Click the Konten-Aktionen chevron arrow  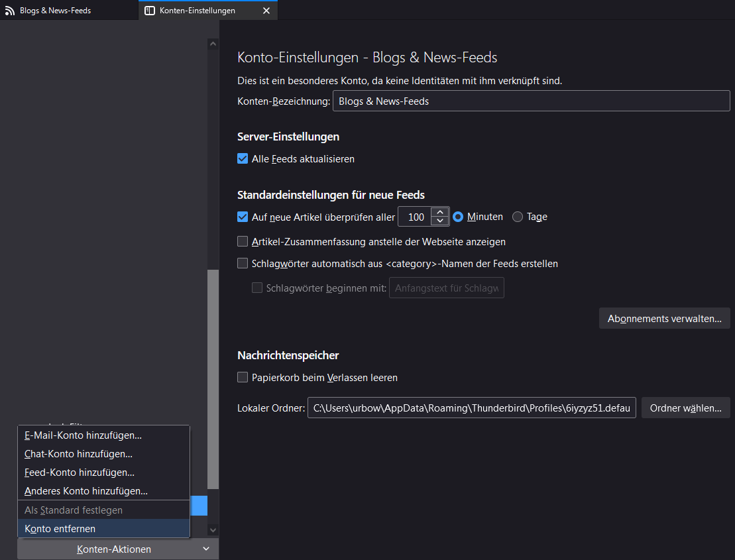[205, 549]
